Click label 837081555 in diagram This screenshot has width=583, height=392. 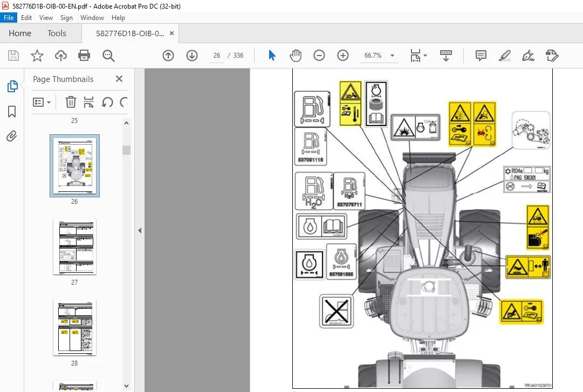341,274
